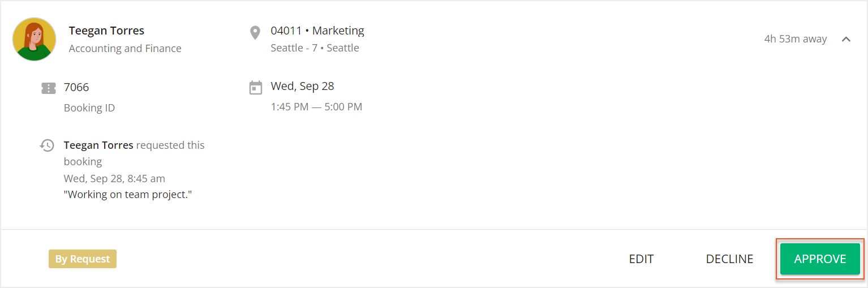This screenshot has height=288, width=868.
Task: Click the By Request badge
Action: [x=82, y=259]
